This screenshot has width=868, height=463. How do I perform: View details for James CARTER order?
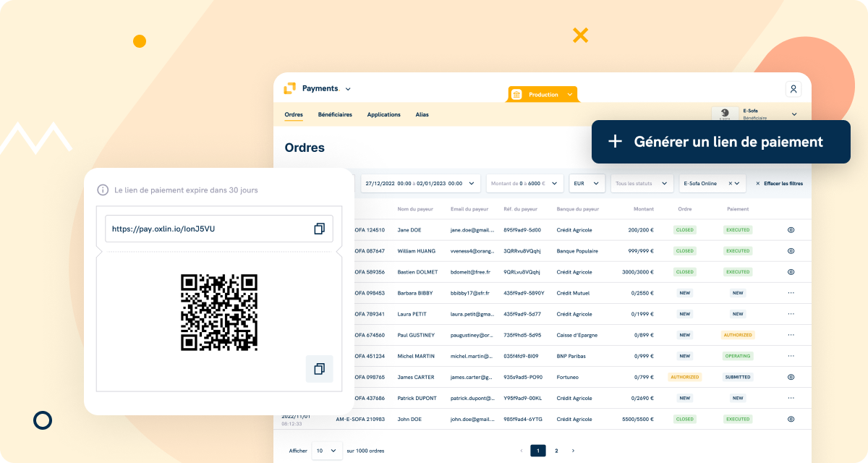click(791, 377)
